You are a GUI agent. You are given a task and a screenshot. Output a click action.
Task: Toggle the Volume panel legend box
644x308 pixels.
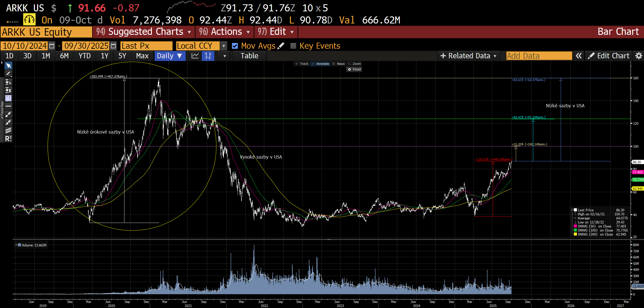coord(16,245)
